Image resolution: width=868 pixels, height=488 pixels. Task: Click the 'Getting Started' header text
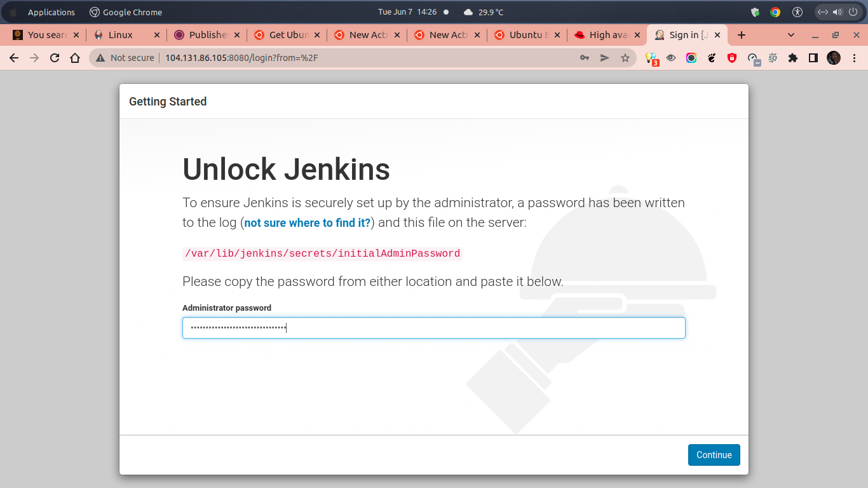[x=168, y=102]
